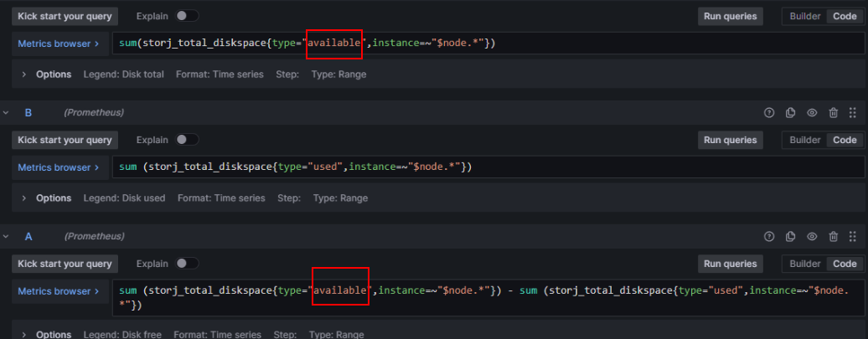This screenshot has width=868, height=339.
Task: Open query help for query B
Action: [769, 113]
